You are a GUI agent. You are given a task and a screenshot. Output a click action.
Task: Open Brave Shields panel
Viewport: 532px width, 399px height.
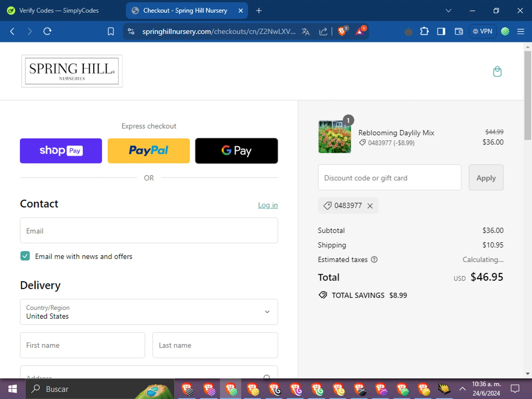342,31
